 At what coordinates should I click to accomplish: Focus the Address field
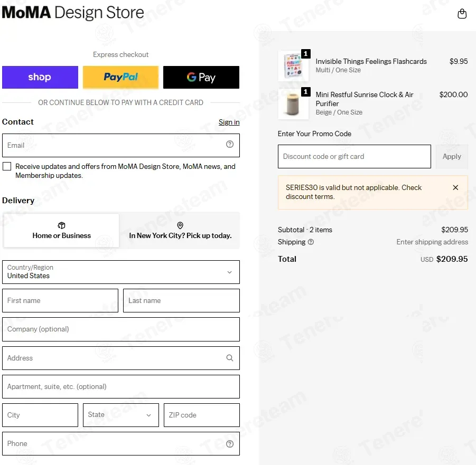click(121, 358)
